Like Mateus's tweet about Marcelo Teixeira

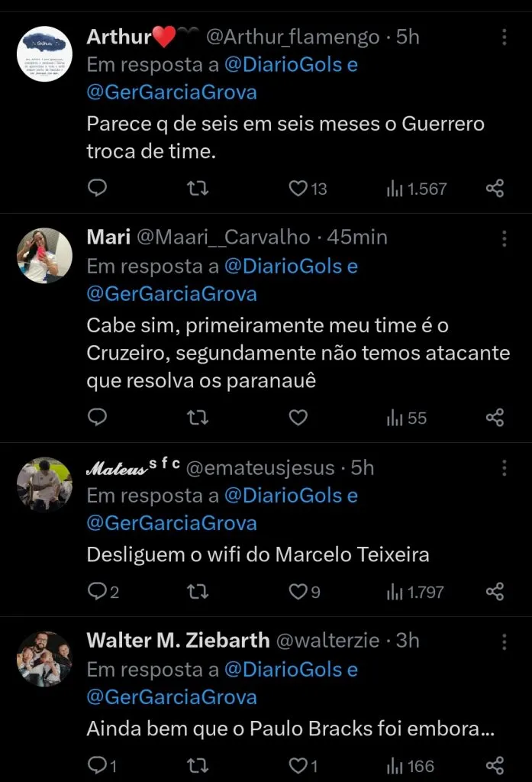coord(297,590)
